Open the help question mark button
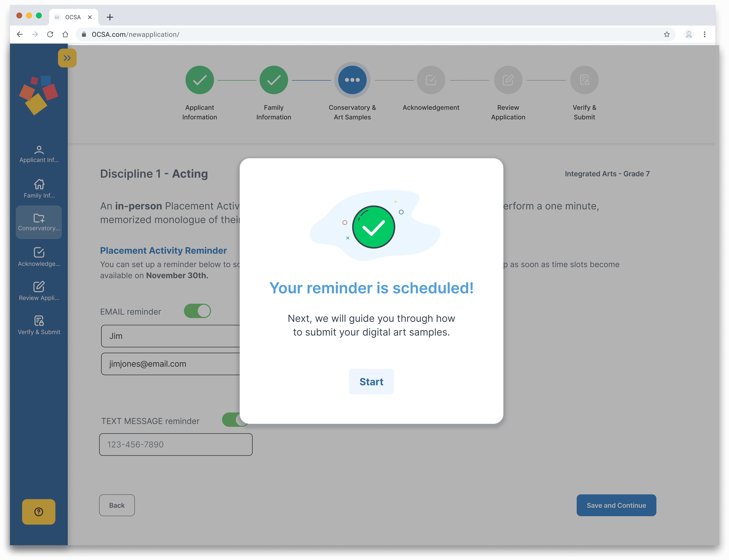 (x=39, y=512)
